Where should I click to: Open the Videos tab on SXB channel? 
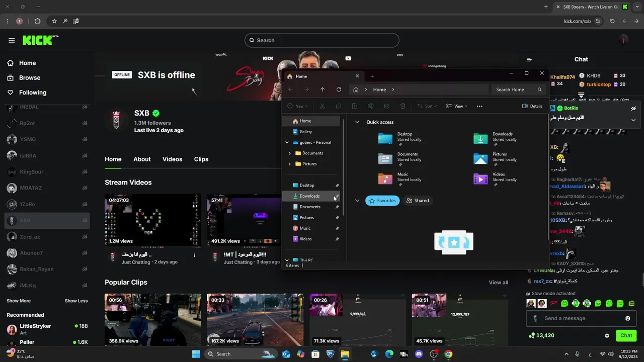172,159
